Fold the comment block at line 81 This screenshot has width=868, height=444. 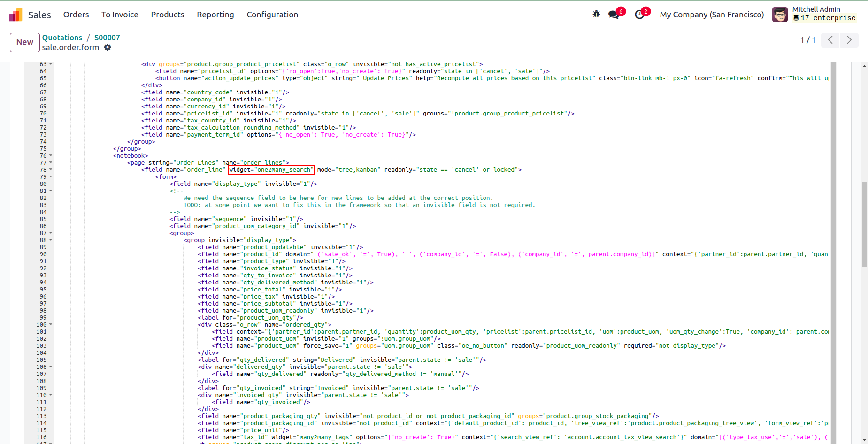point(51,191)
